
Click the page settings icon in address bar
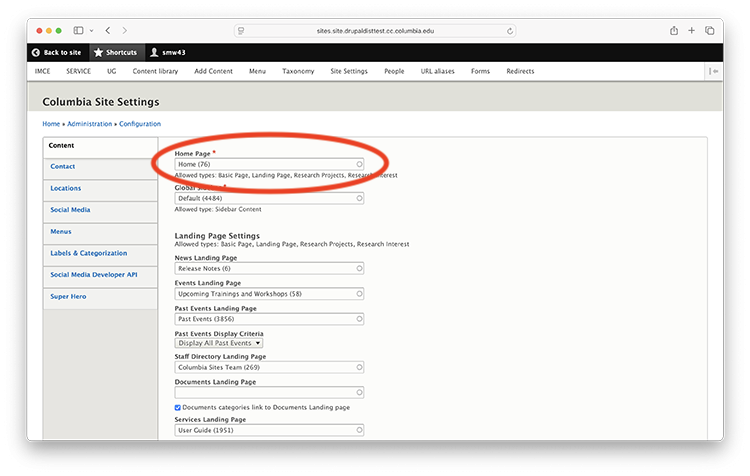click(x=241, y=31)
